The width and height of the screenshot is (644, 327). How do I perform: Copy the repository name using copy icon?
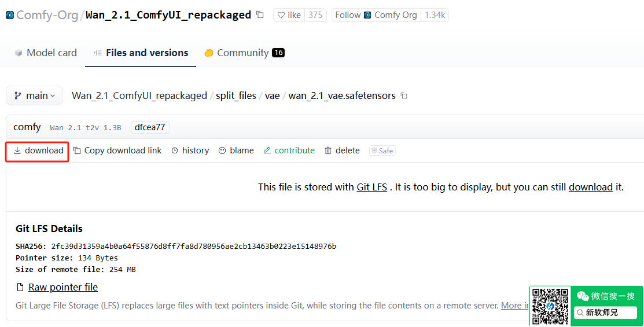pyautogui.click(x=260, y=15)
